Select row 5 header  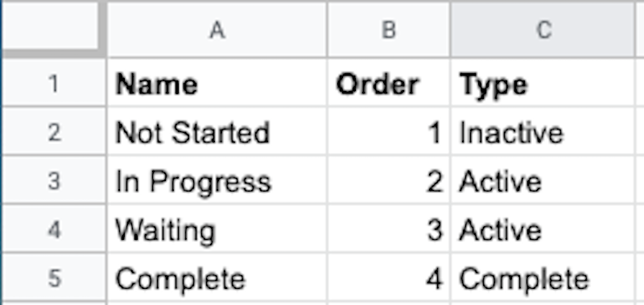pos(54,278)
